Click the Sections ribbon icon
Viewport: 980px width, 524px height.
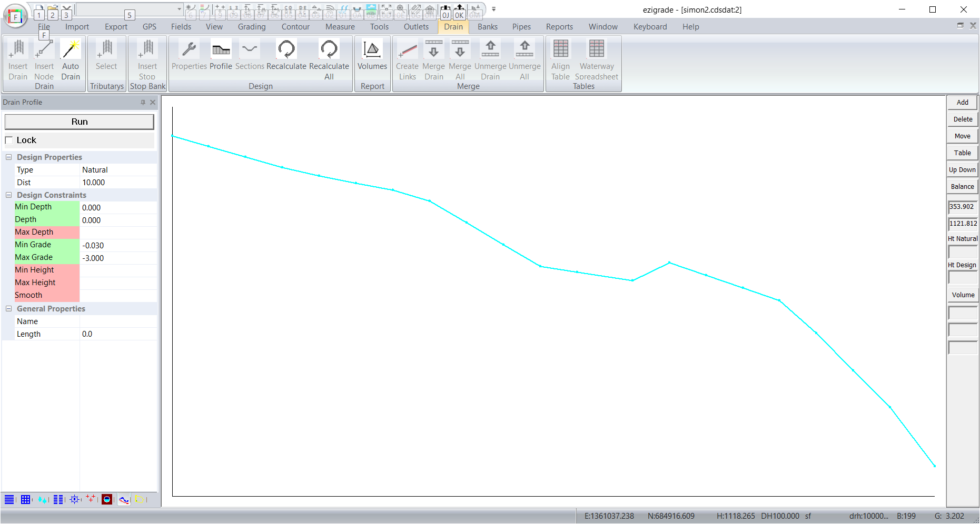250,51
